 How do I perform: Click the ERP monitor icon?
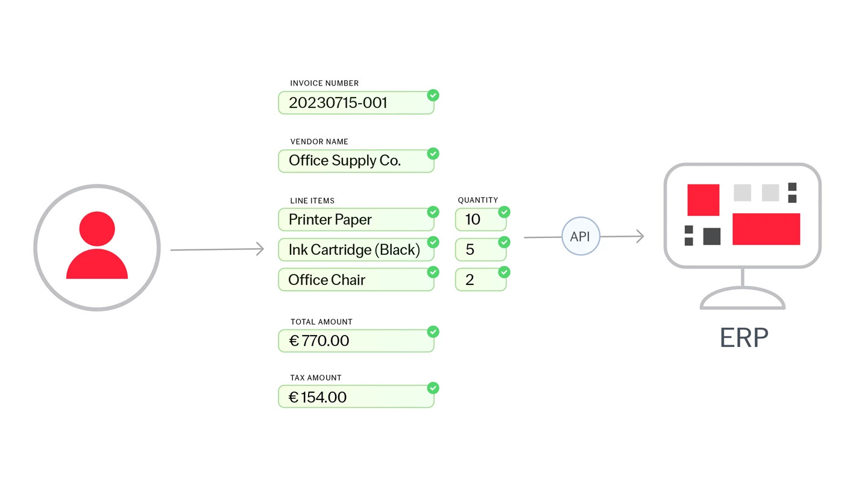[x=743, y=236]
